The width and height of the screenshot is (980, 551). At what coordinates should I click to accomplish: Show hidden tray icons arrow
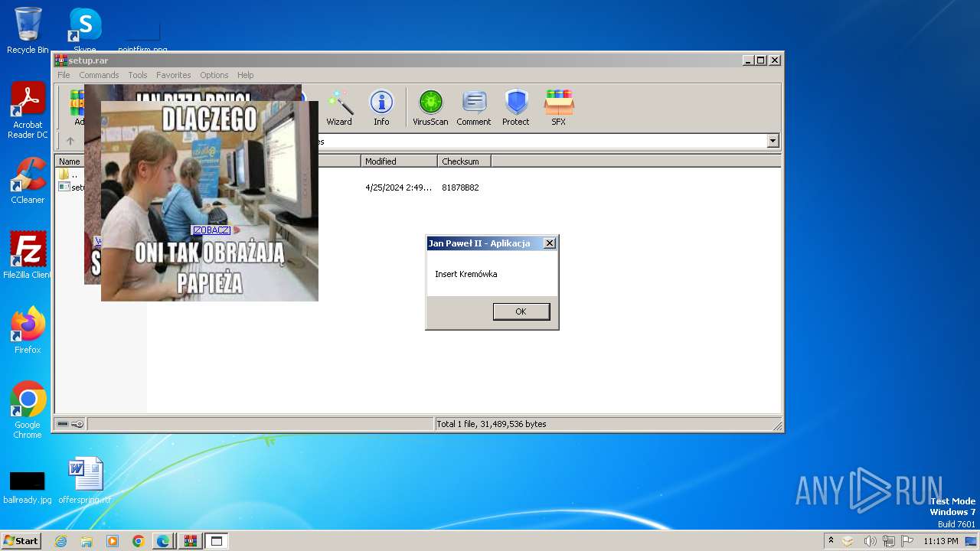[831, 541]
